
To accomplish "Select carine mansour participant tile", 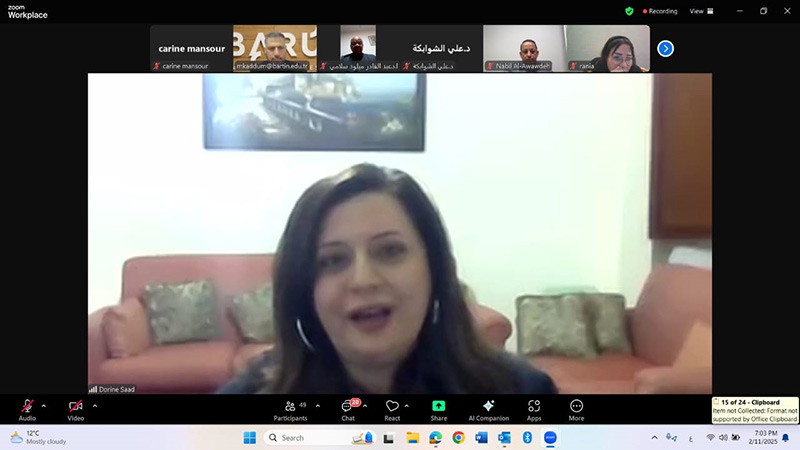I will click(x=191, y=48).
